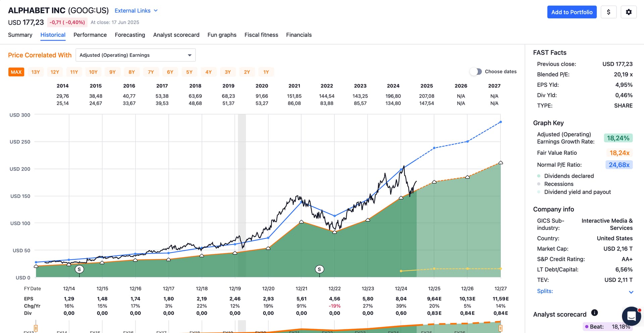
Task: Click the 12/24 dividend value 0,60
Action: point(401,313)
